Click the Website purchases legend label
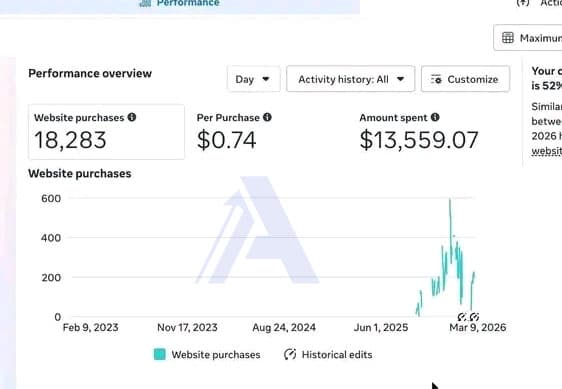 click(x=216, y=355)
